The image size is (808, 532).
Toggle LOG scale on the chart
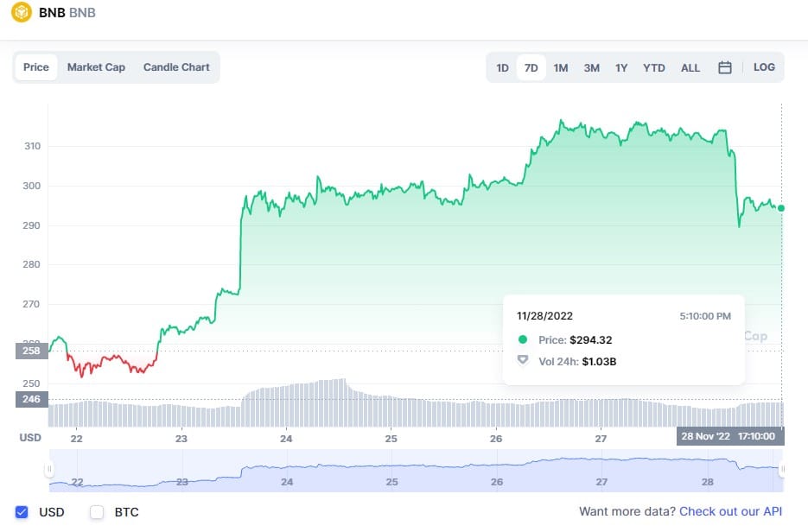(x=764, y=67)
